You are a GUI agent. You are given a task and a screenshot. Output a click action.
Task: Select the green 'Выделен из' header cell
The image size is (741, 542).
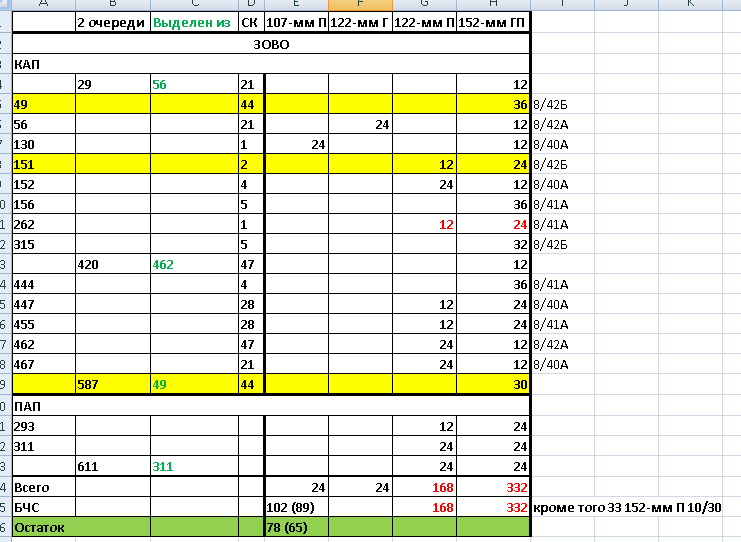[193, 22]
